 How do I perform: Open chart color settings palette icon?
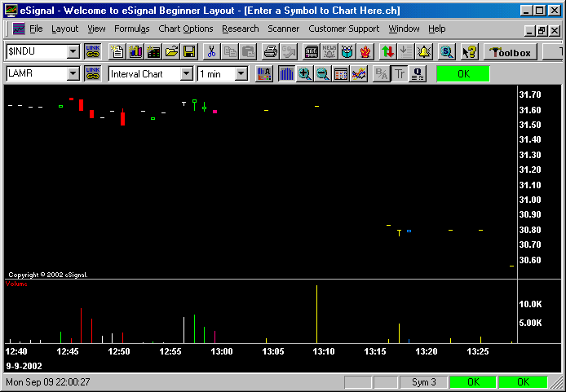(x=264, y=74)
